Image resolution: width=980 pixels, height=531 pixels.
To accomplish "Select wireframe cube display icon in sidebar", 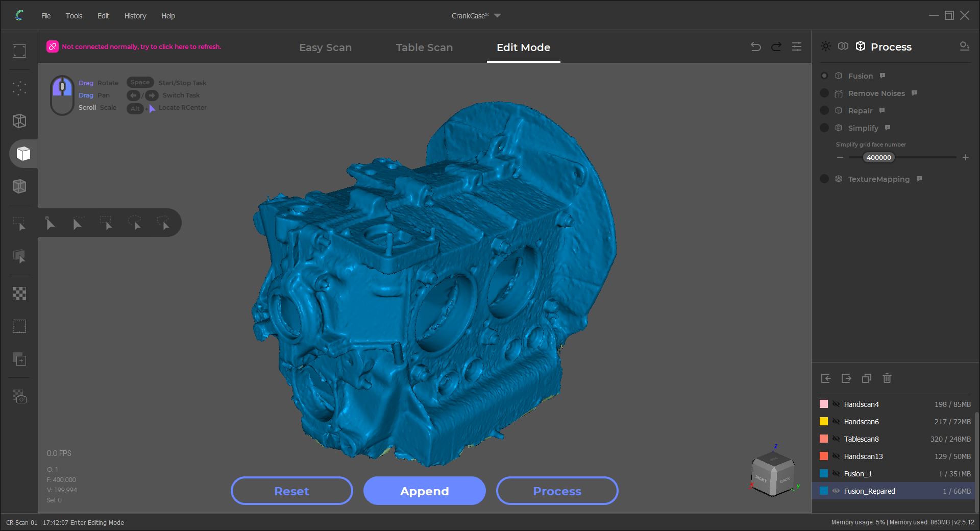I will 19,121.
